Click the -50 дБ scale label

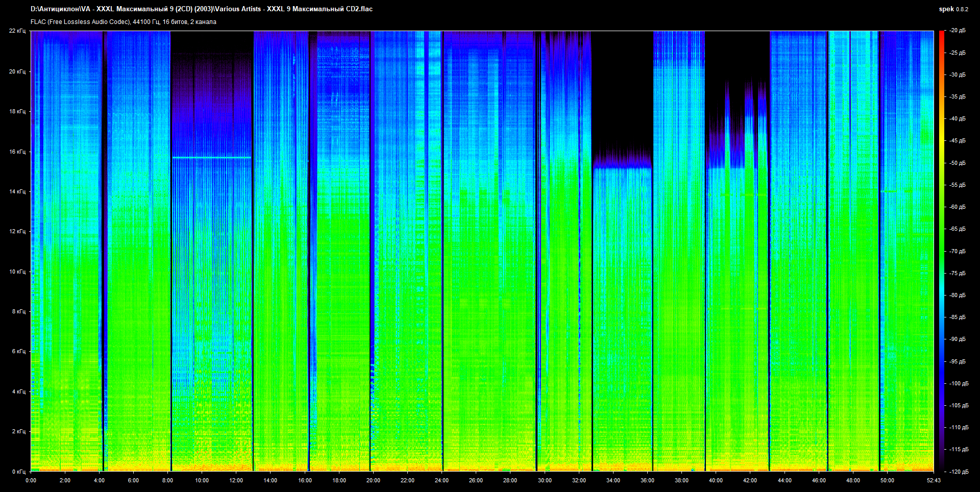click(958, 163)
